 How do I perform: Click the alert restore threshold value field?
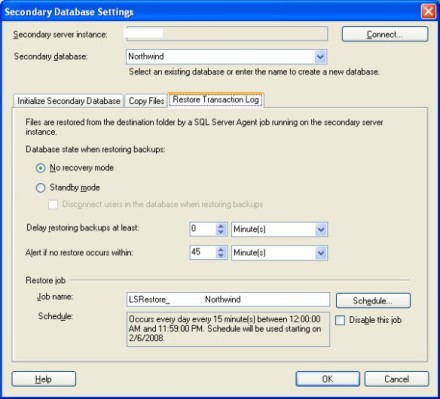tap(202, 253)
